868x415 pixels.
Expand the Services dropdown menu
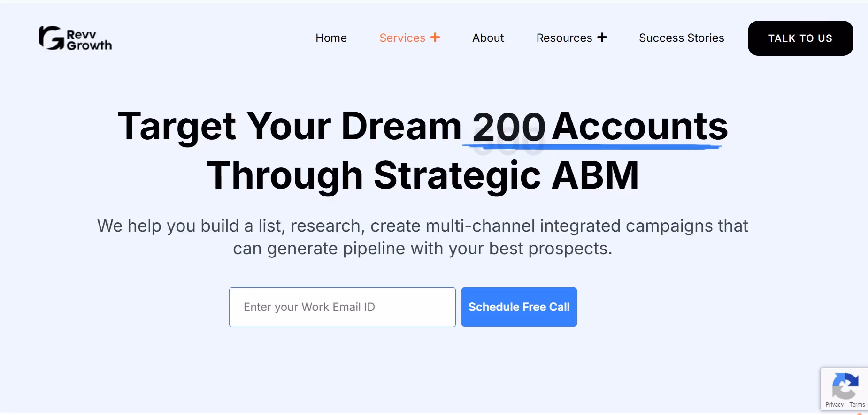409,38
